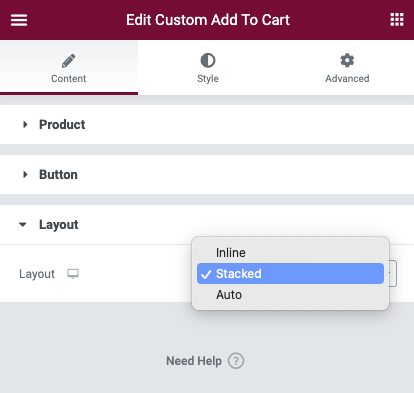Click the Button section heading

[58, 175]
